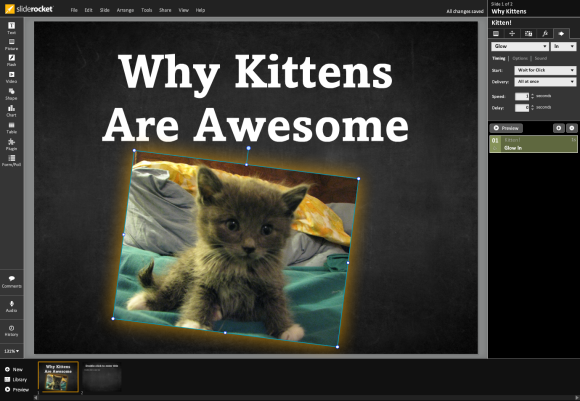Switch to the Options sub-tab
The height and width of the screenshot is (401, 580).
(520, 58)
